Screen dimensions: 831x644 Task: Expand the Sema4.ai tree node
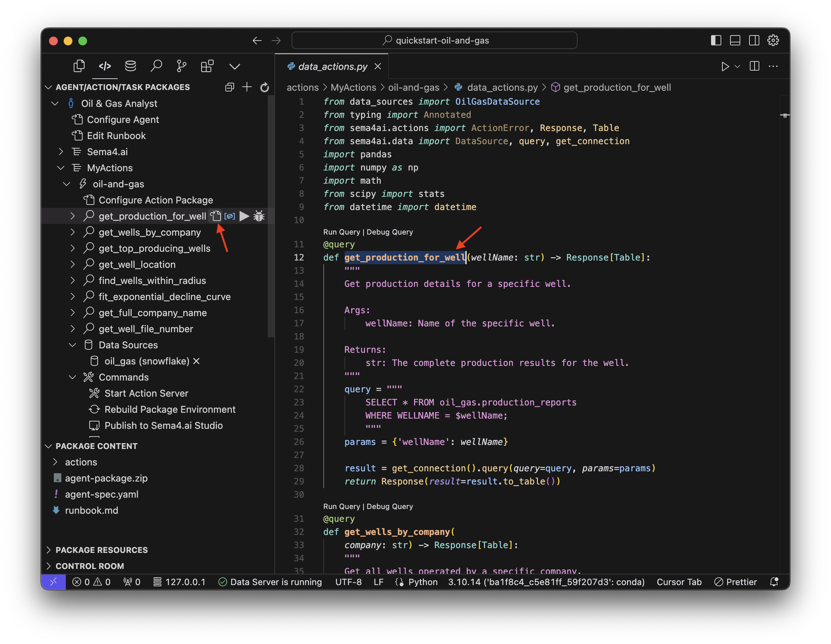click(61, 152)
